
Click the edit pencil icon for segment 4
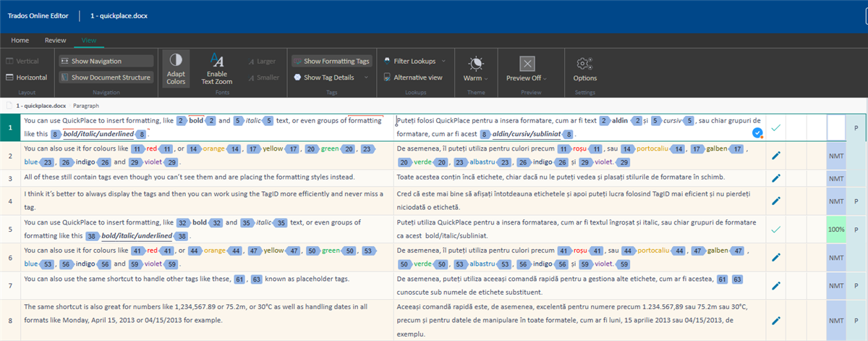coord(775,201)
